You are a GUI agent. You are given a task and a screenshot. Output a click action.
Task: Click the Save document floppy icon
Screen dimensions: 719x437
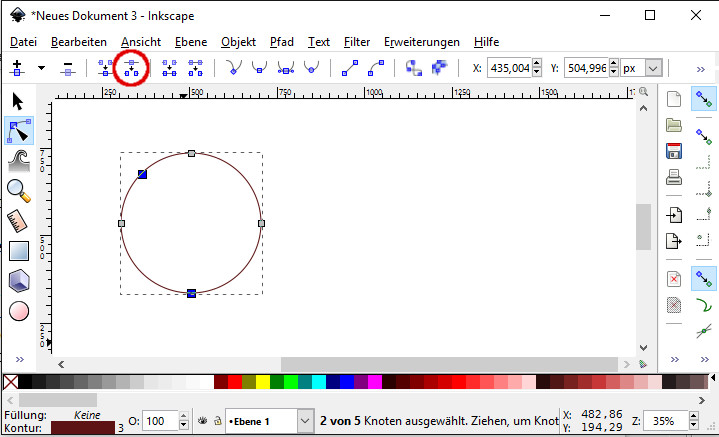[x=674, y=151]
